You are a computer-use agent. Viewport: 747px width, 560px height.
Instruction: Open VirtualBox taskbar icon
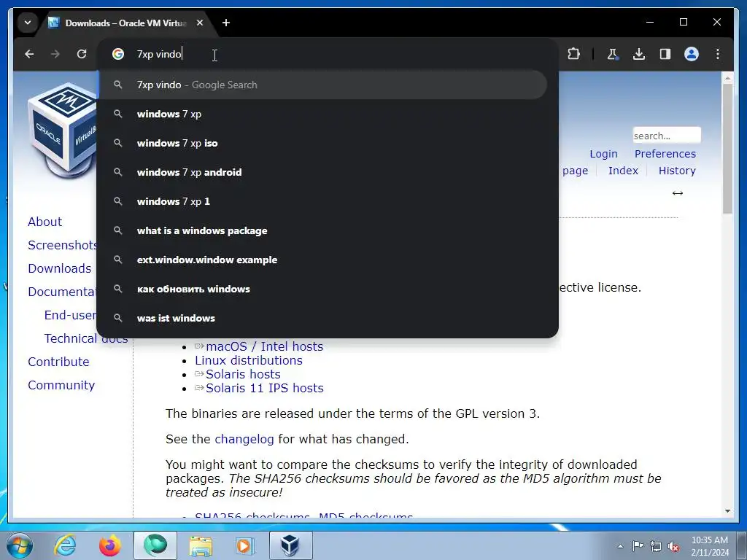pos(291,545)
